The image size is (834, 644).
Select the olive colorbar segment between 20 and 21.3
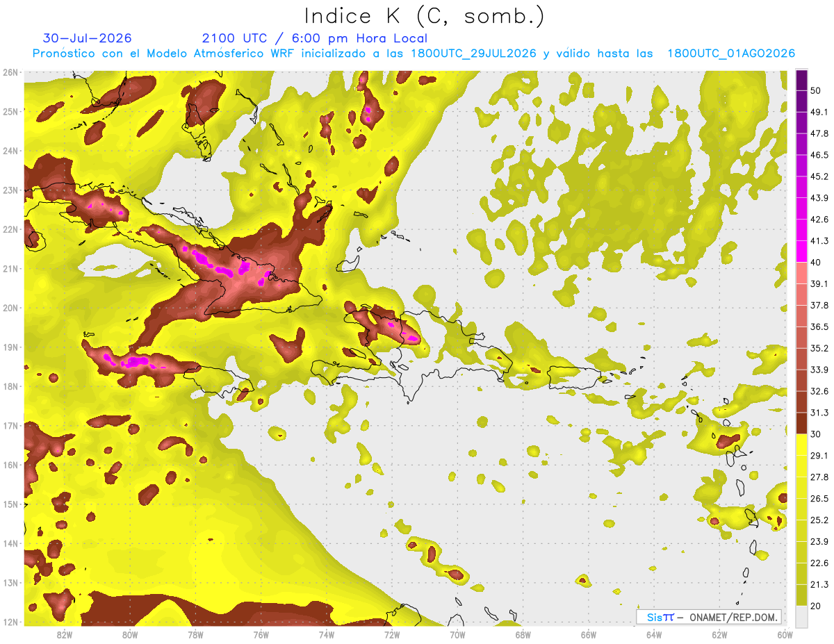point(801,595)
